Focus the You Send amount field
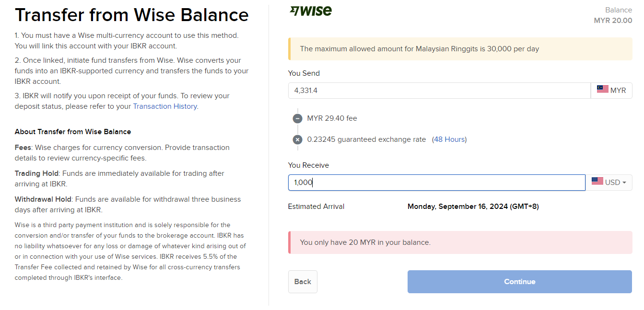Screen dimensions: 644x310 (439, 91)
